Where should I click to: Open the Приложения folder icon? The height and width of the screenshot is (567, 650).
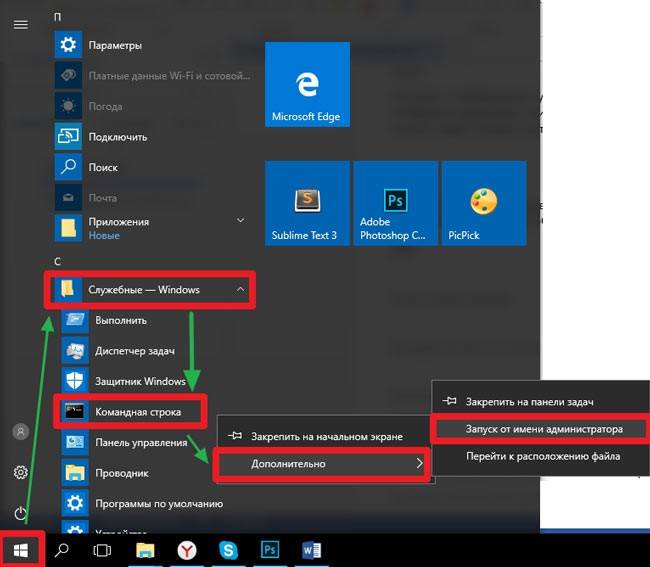(68, 228)
